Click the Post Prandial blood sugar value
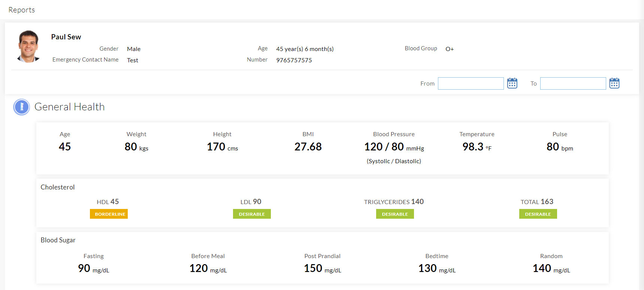The image size is (644, 290). 314,269
